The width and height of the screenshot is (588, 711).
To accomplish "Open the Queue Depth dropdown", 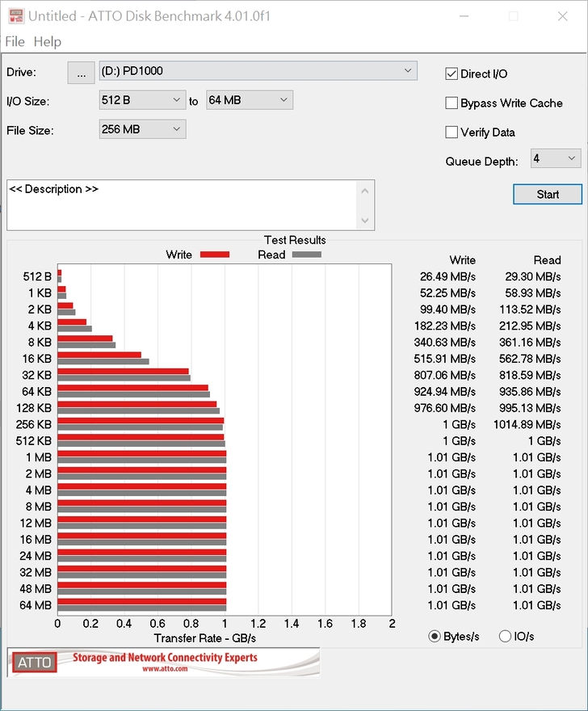I will click(x=556, y=158).
